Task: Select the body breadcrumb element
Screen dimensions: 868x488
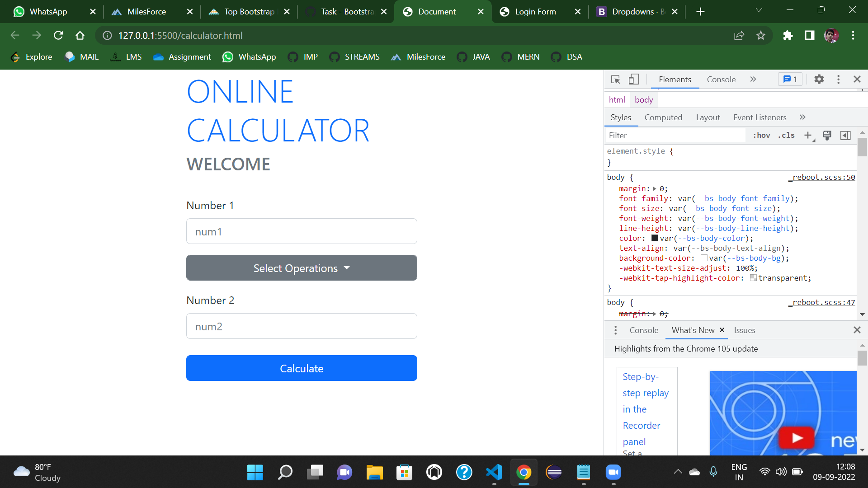Action: (644, 100)
